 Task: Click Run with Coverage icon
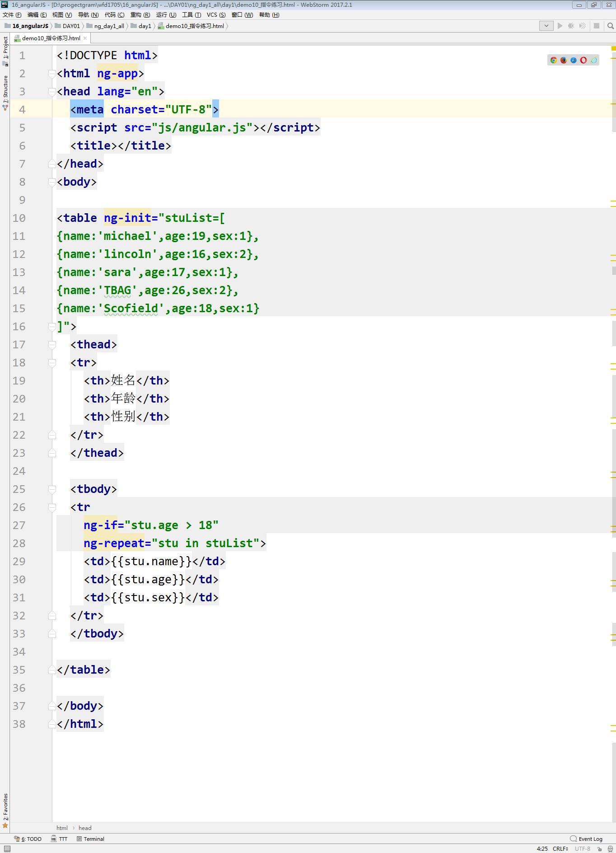pyautogui.click(x=583, y=26)
